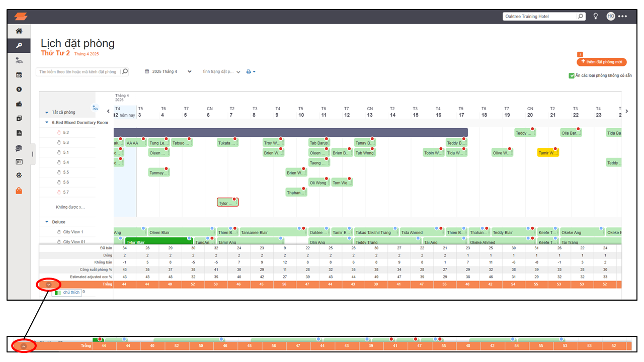Select the 'Không được x...' unassigned row label

click(x=70, y=207)
